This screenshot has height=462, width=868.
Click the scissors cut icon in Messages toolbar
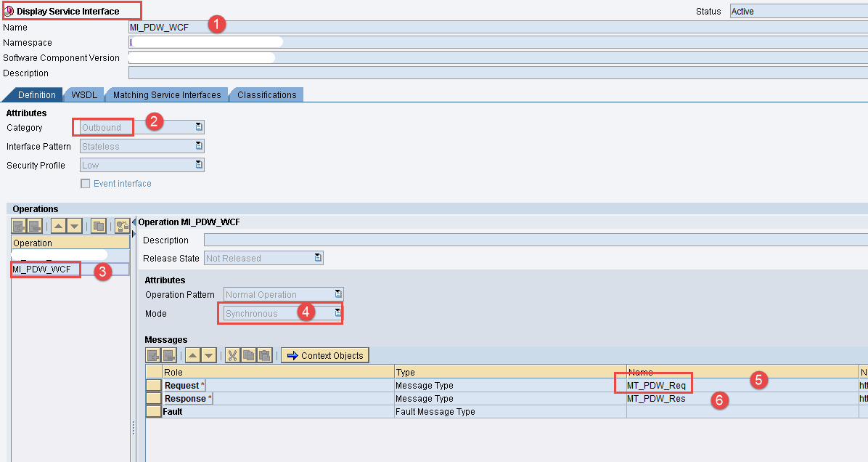232,355
